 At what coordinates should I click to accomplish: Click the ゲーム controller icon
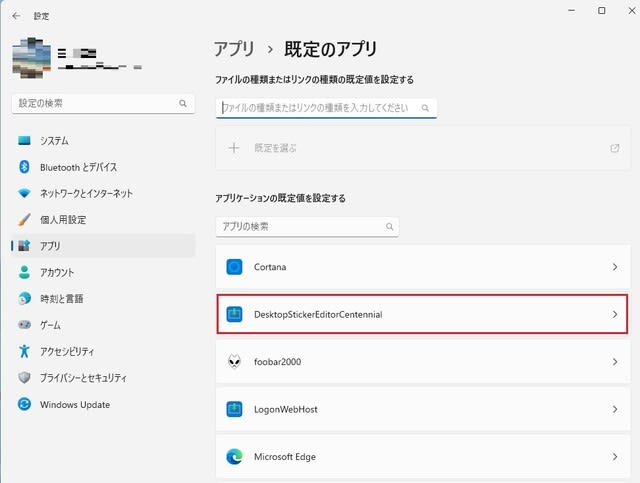point(24,325)
